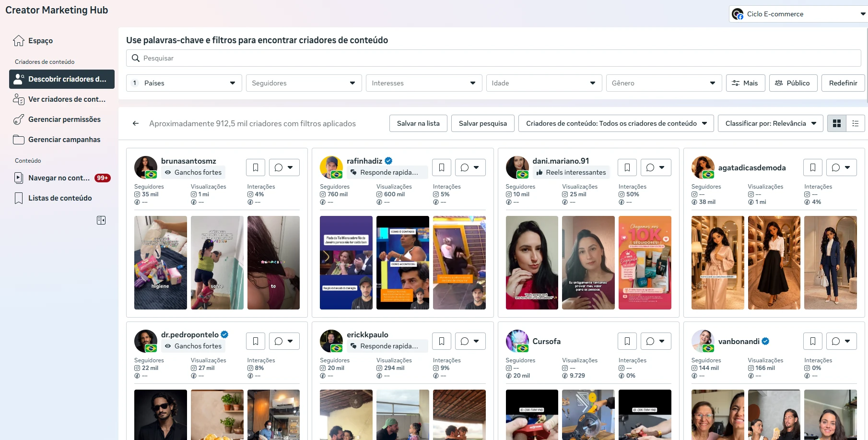Open message options for vanbonandi
The height and width of the screenshot is (440, 868).
click(842, 341)
